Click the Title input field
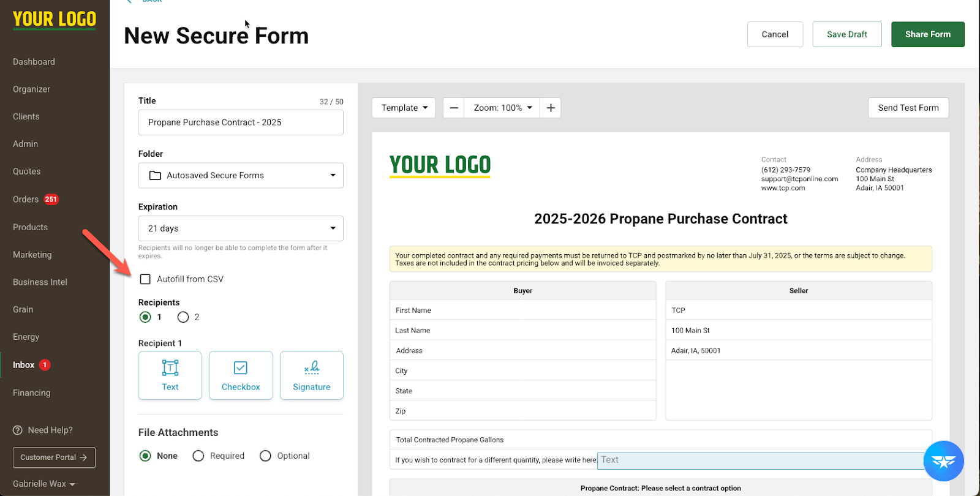 pyautogui.click(x=241, y=122)
